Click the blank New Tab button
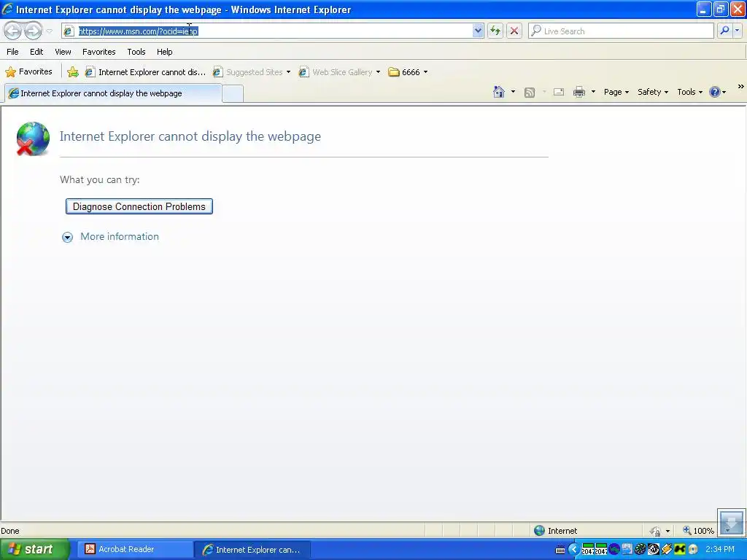This screenshot has width=747, height=560. click(x=233, y=93)
